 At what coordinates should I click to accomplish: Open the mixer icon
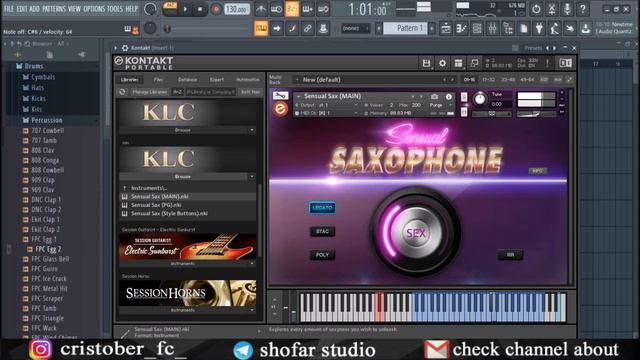pyautogui.click(x=492, y=29)
